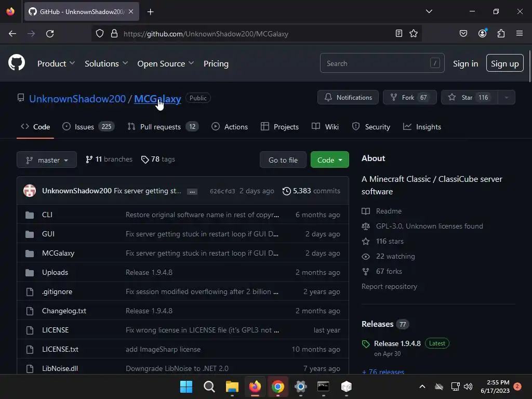Switch to the Wiki tab
532x399 pixels.
coord(325,127)
